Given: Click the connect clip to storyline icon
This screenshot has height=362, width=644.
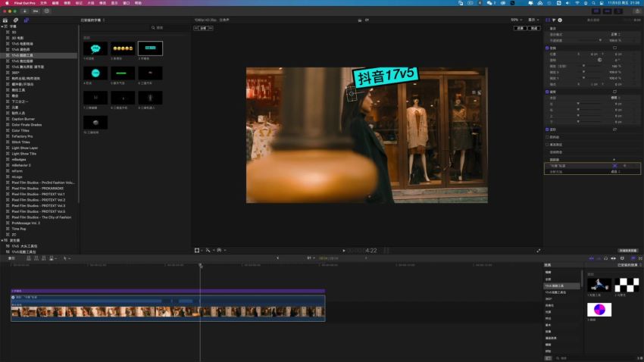Looking at the screenshot, I should [x=29, y=258].
